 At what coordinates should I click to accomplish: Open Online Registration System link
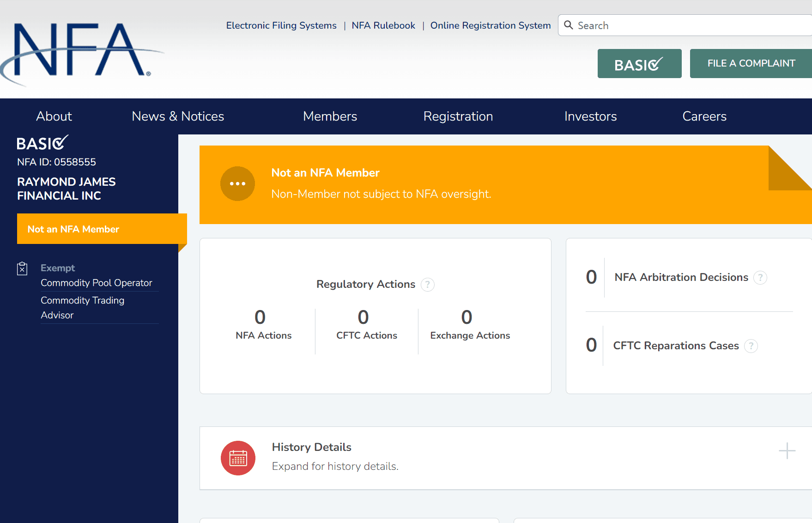pyautogui.click(x=491, y=25)
